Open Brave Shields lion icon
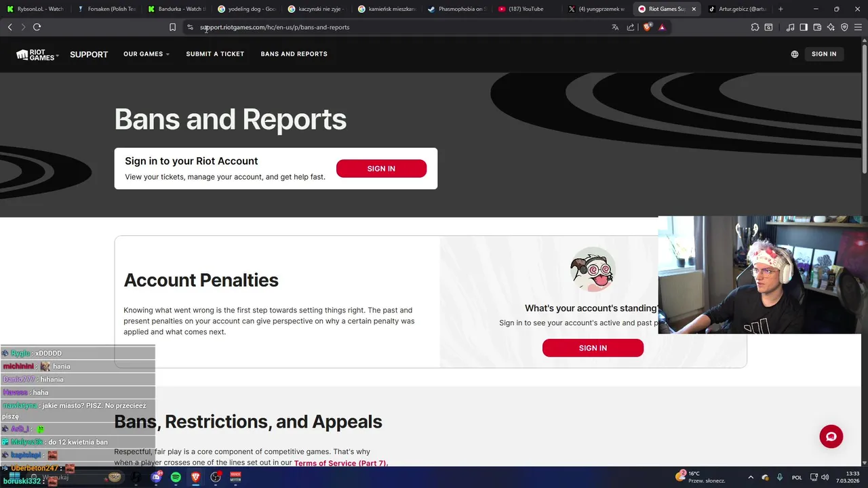Image resolution: width=868 pixels, height=488 pixels. tap(648, 27)
